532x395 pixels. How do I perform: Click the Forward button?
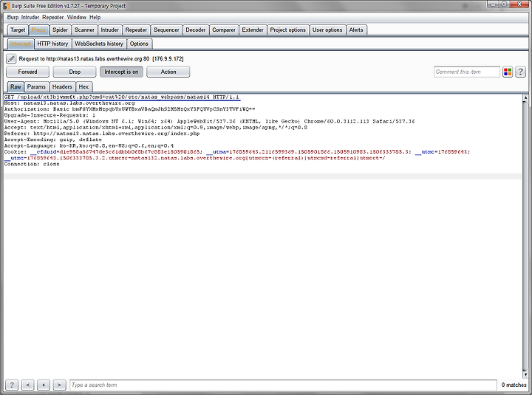pos(27,72)
